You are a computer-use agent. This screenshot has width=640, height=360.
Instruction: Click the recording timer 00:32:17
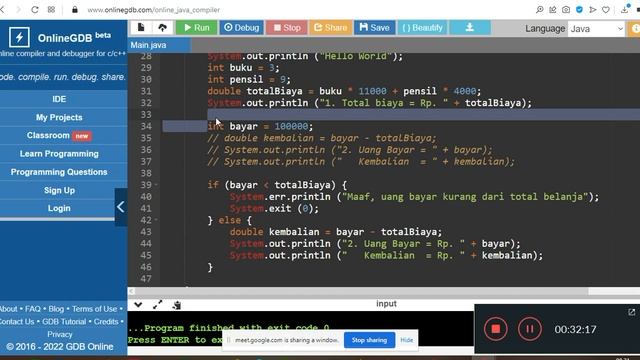click(575, 329)
